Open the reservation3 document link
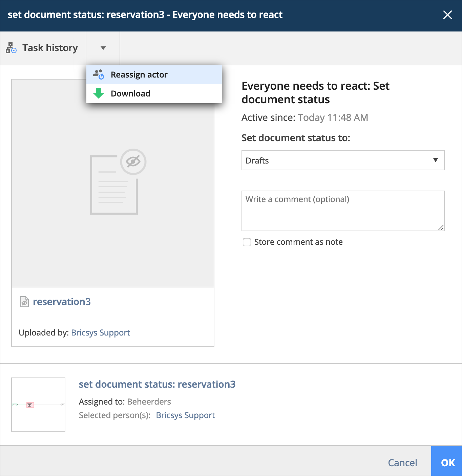This screenshot has width=462, height=476. coord(62,302)
